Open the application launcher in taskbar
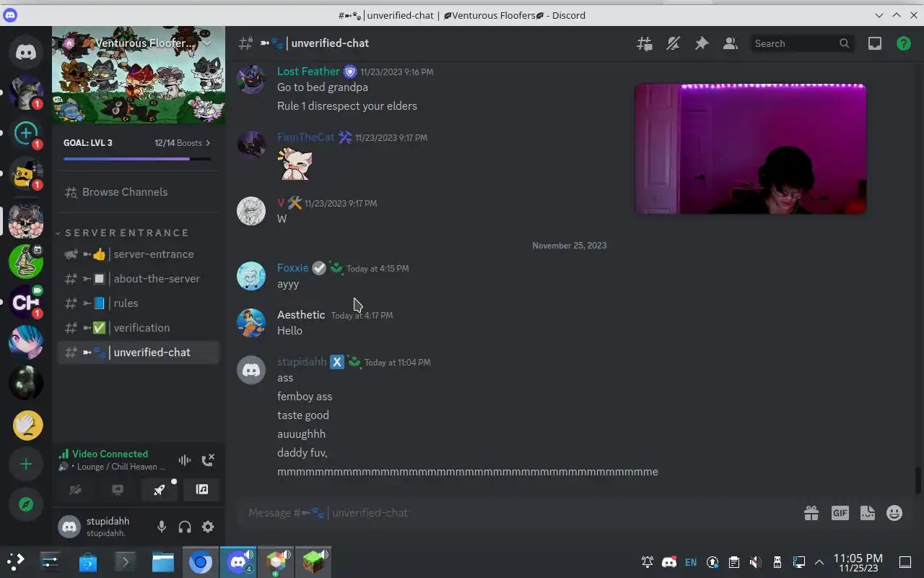The width and height of the screenshot is (924, 578). pos(15,562)
